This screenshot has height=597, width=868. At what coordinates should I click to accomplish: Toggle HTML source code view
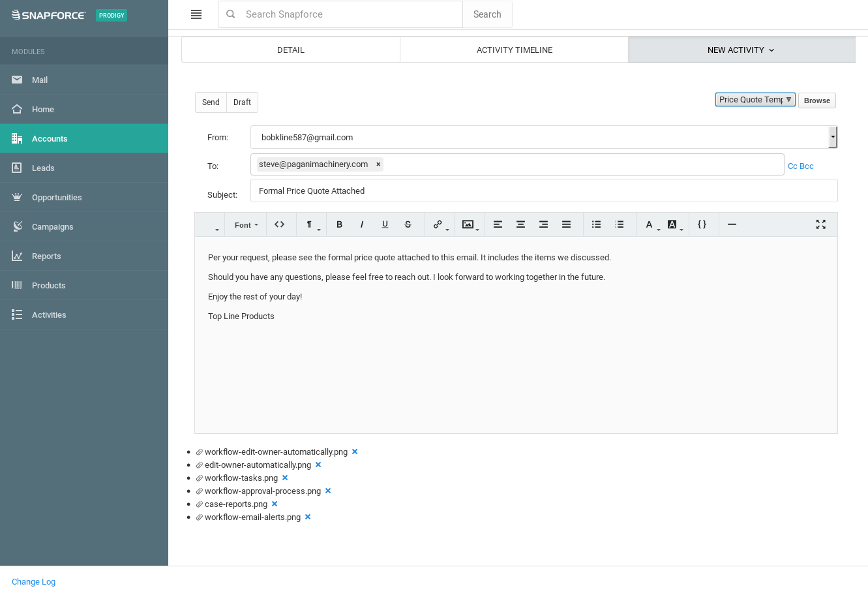point(279,224)
